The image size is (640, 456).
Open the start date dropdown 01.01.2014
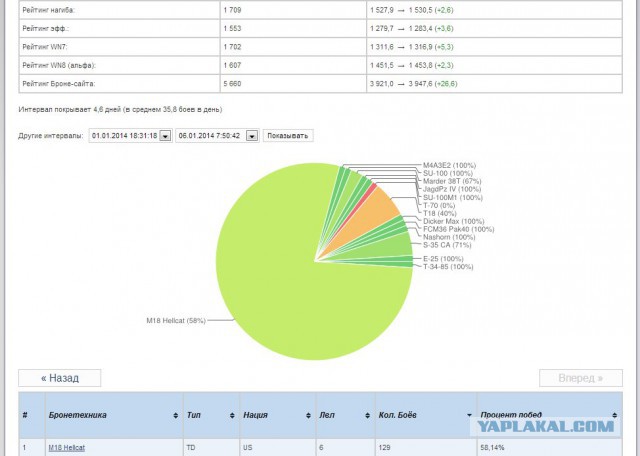pyautogui.click(x=165, y=136)
